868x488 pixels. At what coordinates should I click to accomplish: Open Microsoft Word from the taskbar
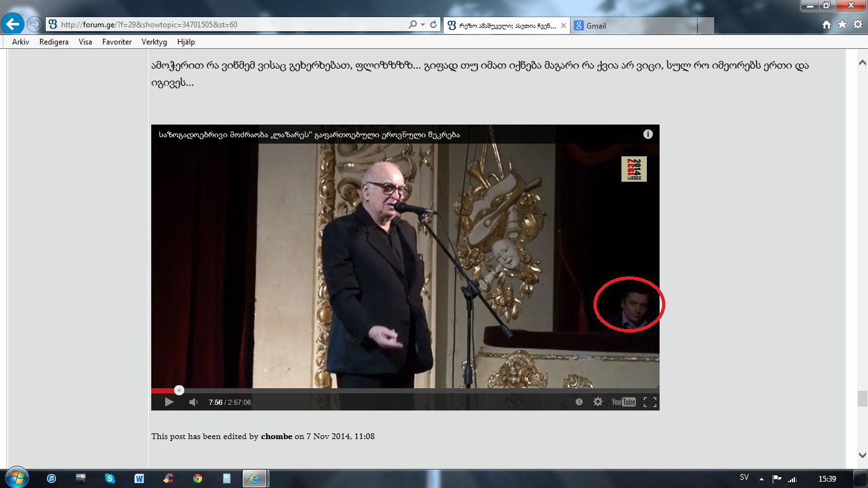tap(139, 478)
